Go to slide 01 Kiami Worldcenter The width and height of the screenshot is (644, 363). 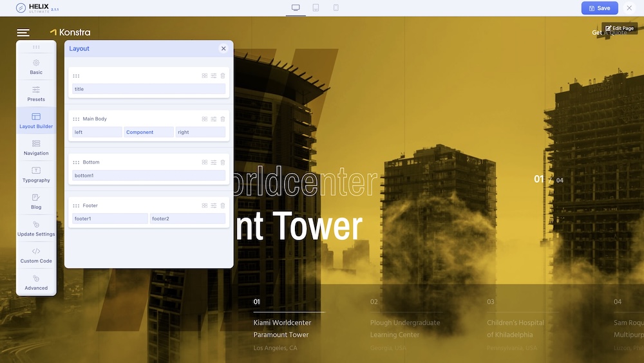(x=289, y=325)
